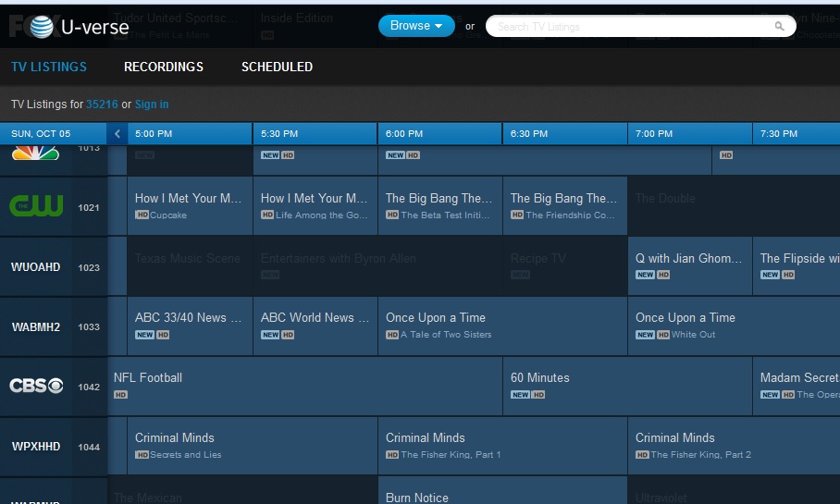
Task: Click the search magnifier icon
Action: pyautogui.click(x=780, y=27)
